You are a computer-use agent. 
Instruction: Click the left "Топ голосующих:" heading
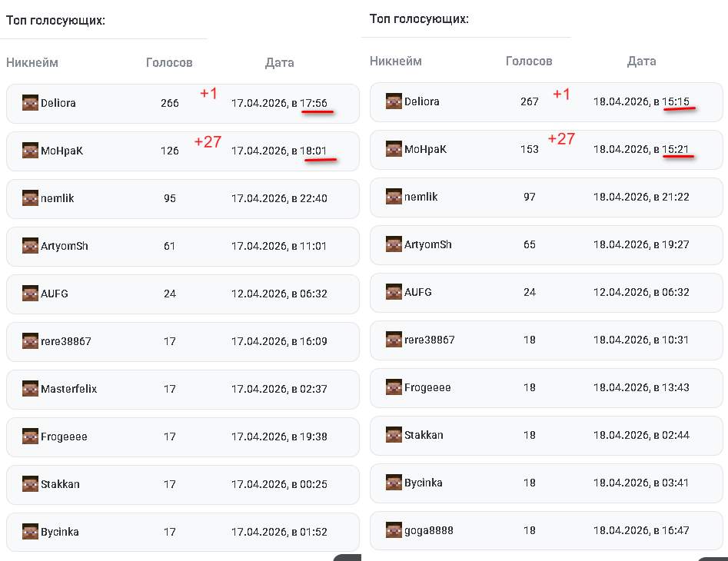pyautogui.click(x=55, y=21)
